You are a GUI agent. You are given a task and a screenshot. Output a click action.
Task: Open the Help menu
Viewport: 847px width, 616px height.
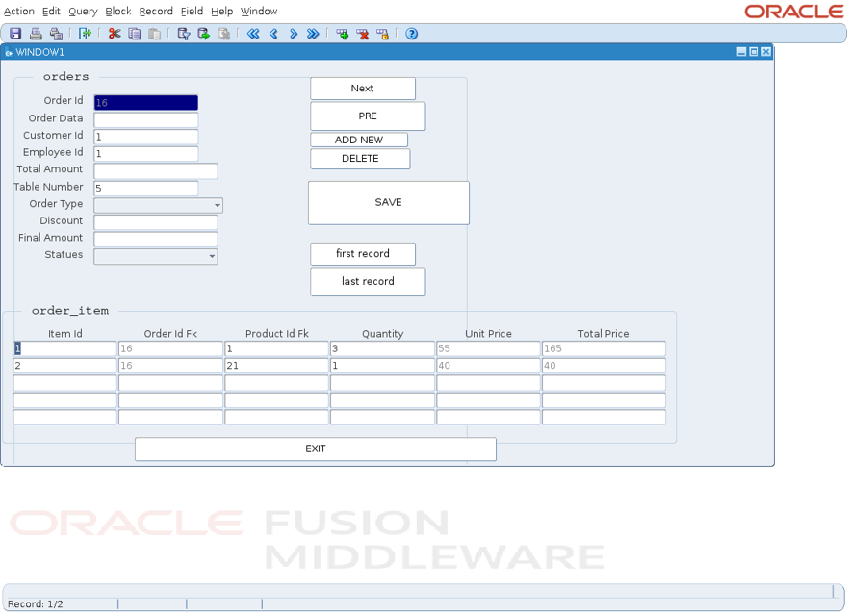click(222, 11)
